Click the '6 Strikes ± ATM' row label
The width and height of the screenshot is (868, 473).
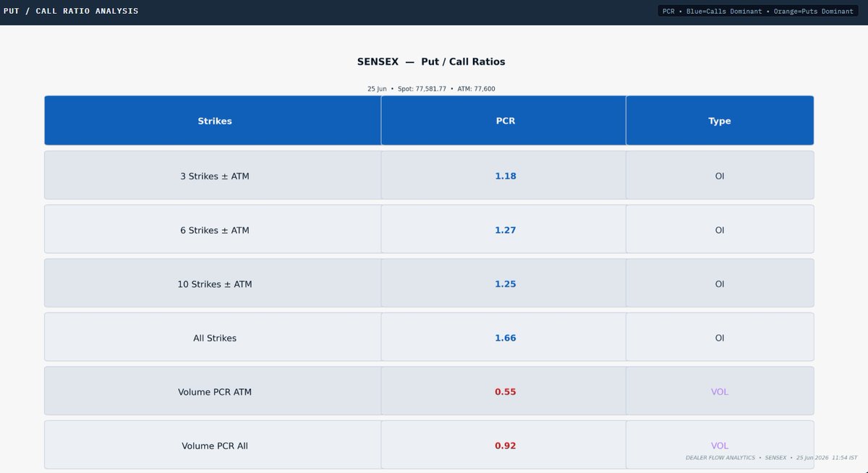click(x=215, y=230)
